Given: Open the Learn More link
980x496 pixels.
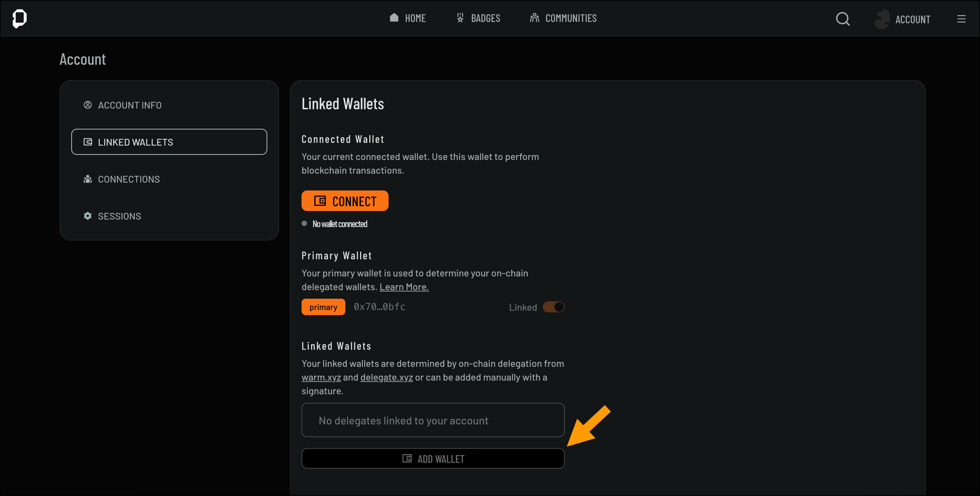Looking at the screenshot, I should coord(404,287).
